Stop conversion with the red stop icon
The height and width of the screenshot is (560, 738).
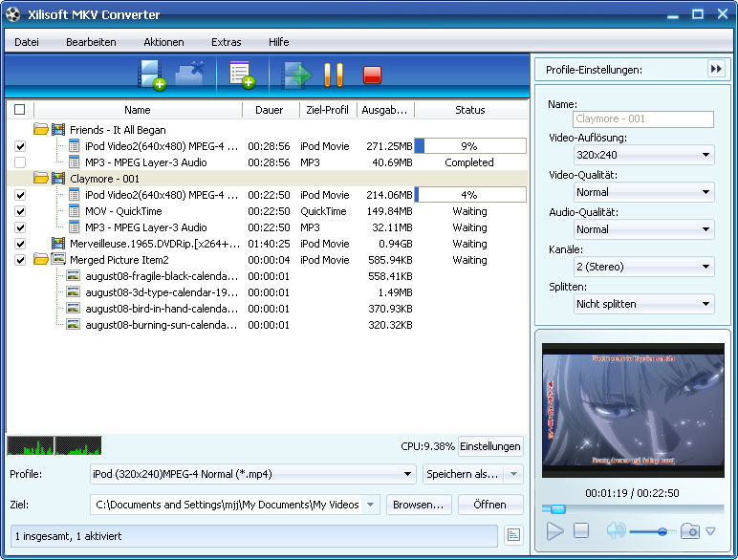click(372, 75)
